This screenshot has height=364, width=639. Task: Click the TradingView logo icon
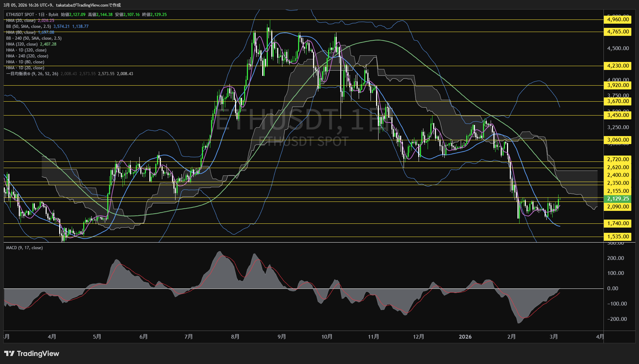(9, 354)
